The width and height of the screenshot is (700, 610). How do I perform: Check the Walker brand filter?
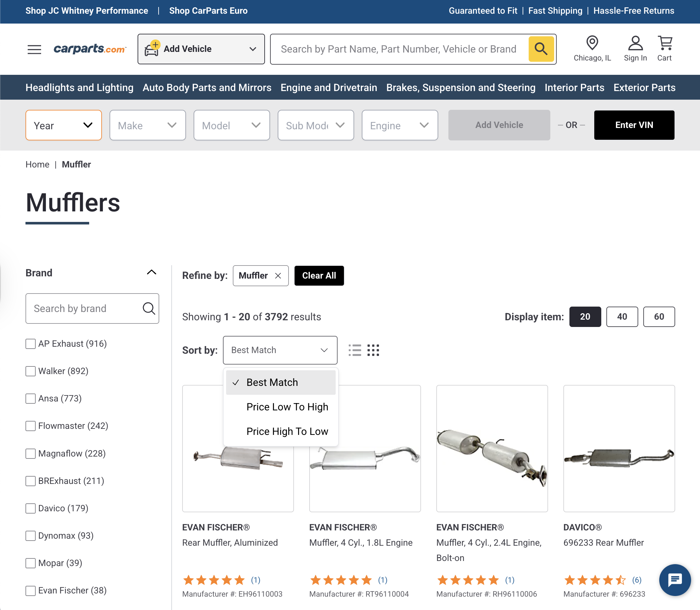point(31,371)
